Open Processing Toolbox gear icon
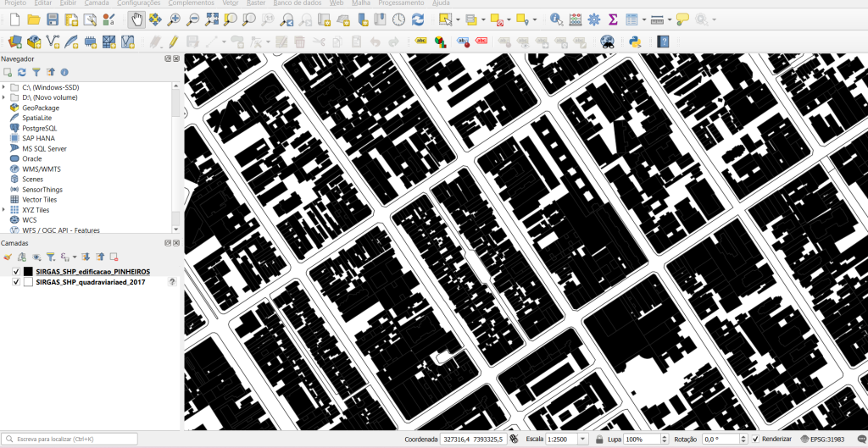Screen dimensions: 868x448 (x=594, y=20)
